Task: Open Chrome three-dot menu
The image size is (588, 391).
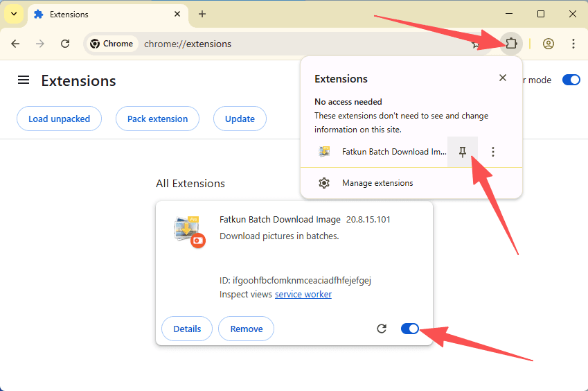Action: click(x=573, y=44)
